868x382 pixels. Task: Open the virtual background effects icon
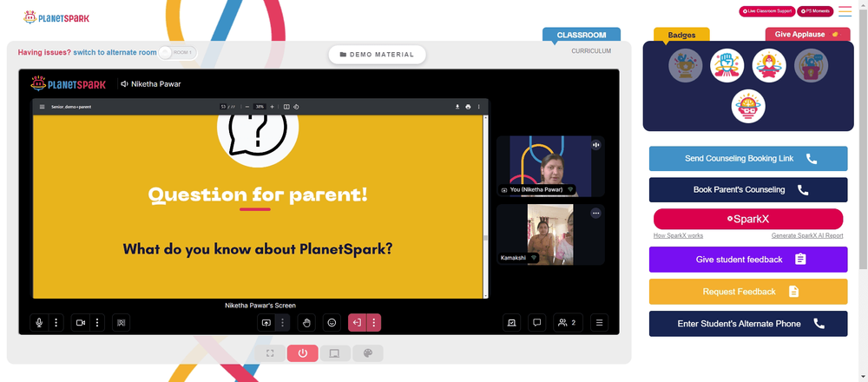point(122,323)
